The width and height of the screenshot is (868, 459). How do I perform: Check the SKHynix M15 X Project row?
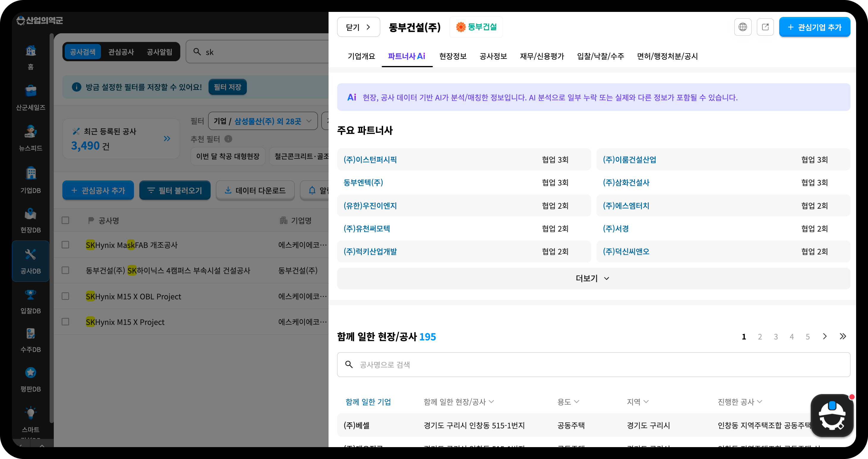pos(65,322)
